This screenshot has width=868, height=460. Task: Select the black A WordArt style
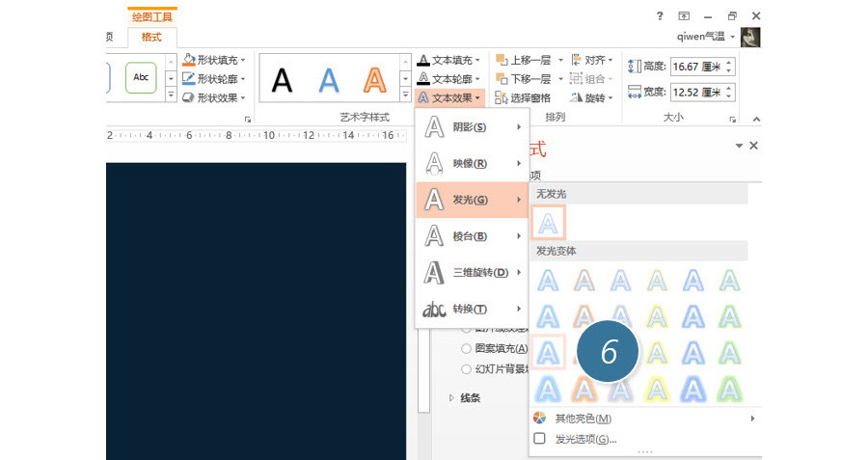[x=282, y=80]
